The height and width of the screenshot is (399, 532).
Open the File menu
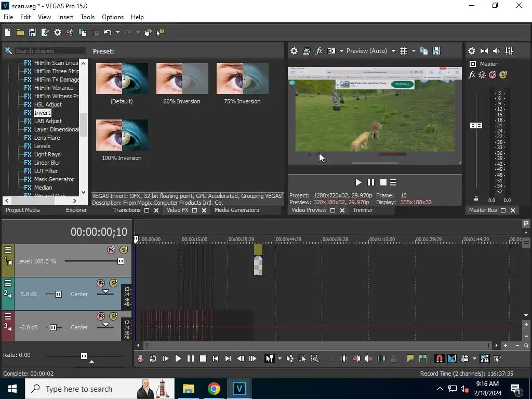coord(8,17)
